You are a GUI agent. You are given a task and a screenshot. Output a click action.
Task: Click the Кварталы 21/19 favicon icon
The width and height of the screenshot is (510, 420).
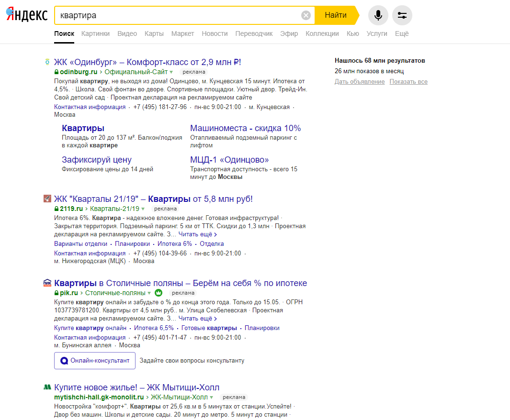47,199
